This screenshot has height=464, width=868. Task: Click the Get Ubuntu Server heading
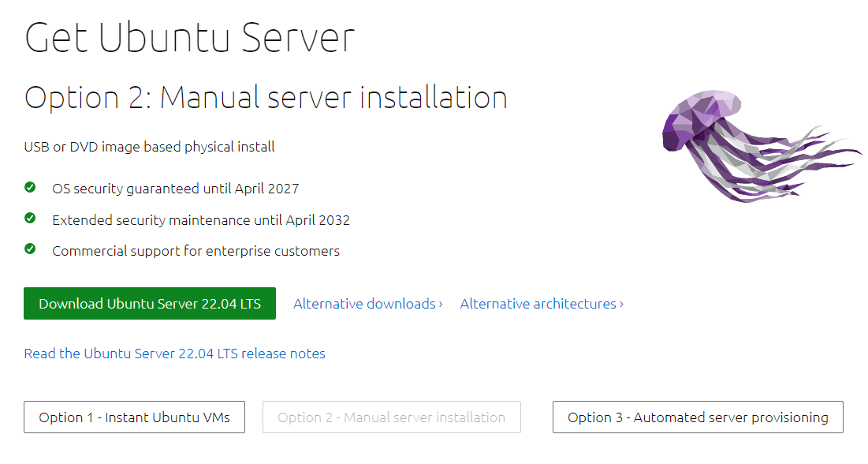(x=190, y=38)
